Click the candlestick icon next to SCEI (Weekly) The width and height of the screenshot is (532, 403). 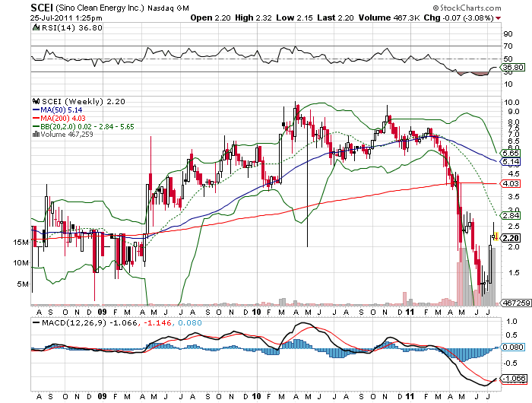tap(36, 101)
